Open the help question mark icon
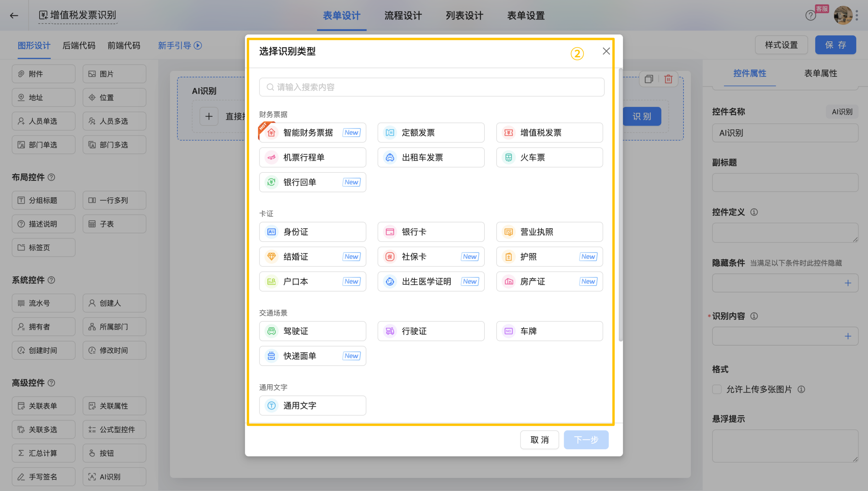This screenshot has height=491, width=868. 810,16
